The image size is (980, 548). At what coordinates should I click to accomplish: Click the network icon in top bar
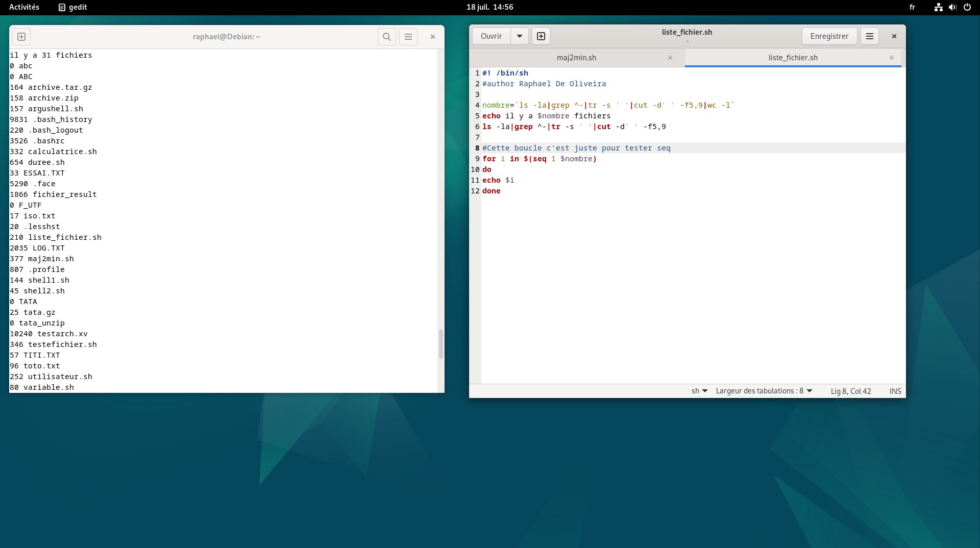click(938, 7)
